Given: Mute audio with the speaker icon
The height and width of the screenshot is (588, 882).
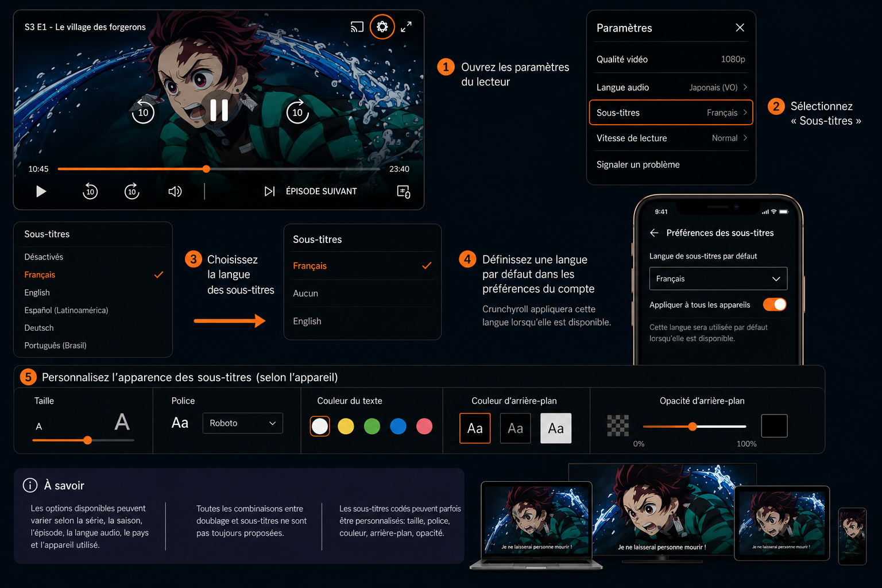Looking at the screenshot, I should pos(175,191).
